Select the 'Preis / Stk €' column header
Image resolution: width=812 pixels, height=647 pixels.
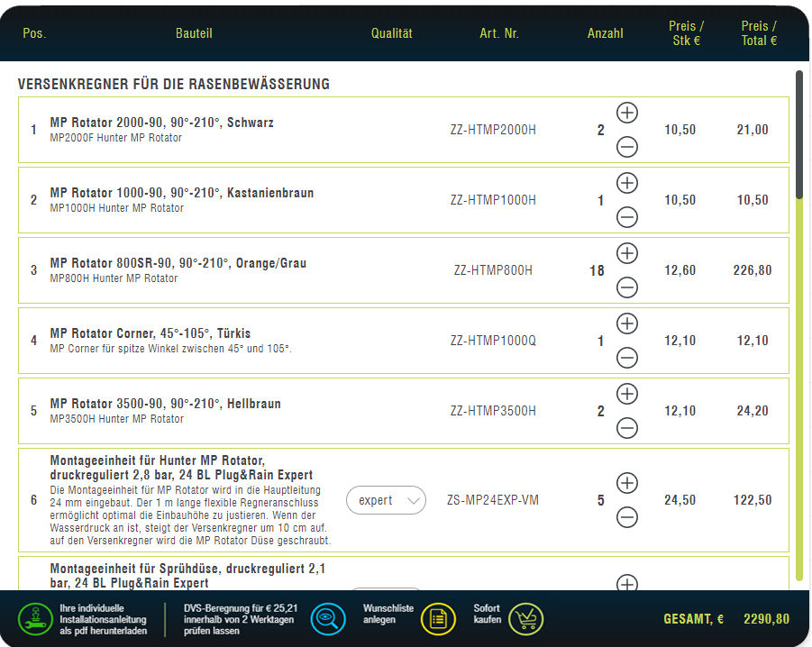(x=686, y=33)
